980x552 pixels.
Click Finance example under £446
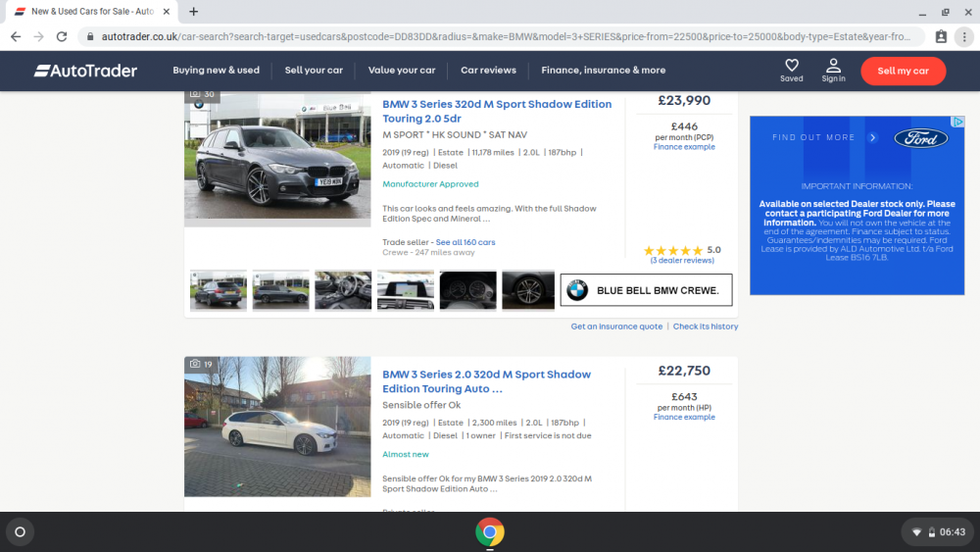[684, 147]
